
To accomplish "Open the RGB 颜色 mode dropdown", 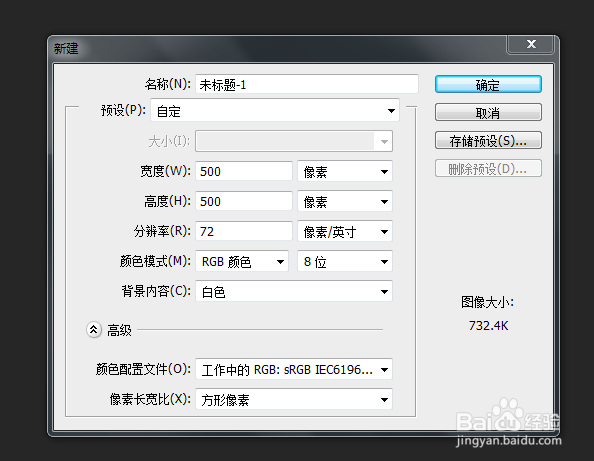I will coord(242,261).
